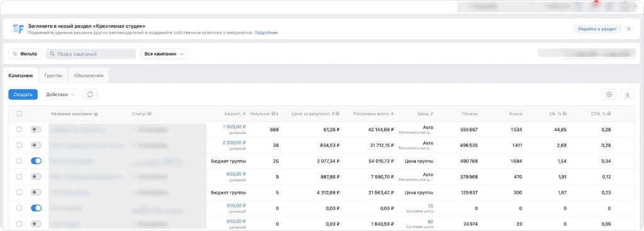Switch to the Объявления tab
644x231 pixels.
pos(89,76)
